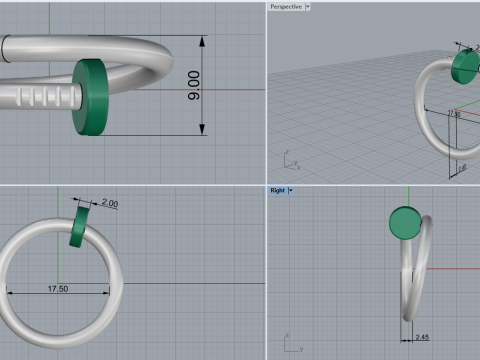
Task: Select the 9.00 dimension text
Action: click(x=194, y=85)
